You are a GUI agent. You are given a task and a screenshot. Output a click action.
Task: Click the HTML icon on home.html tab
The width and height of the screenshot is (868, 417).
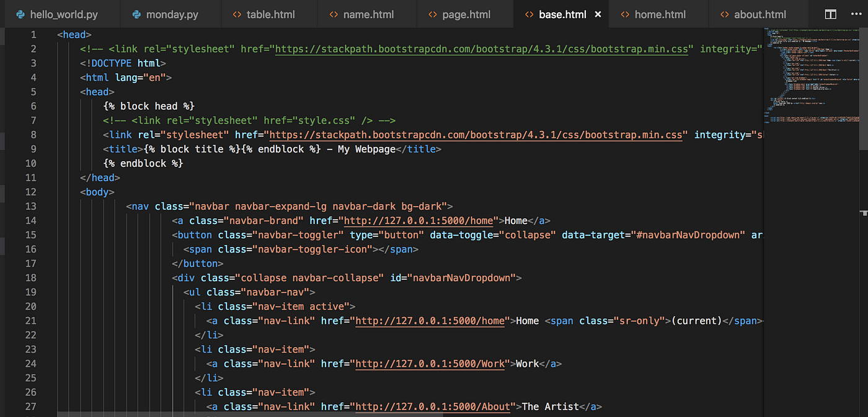click(624, 14)
